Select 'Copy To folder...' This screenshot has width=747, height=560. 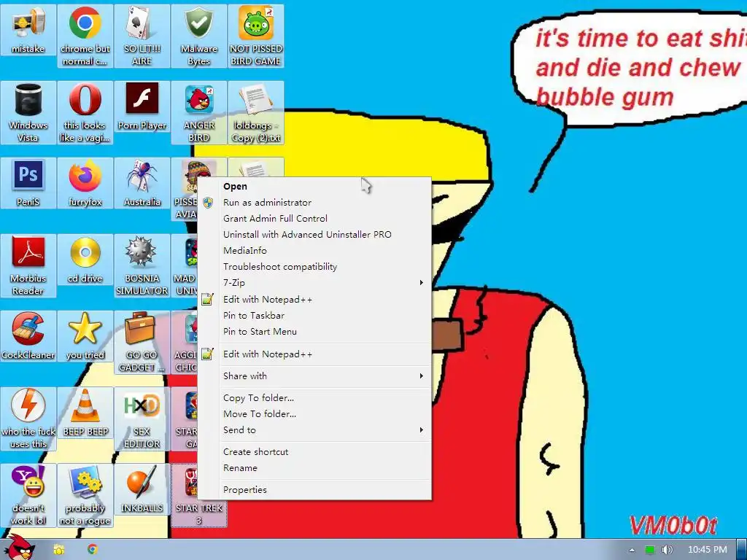[314, 398]
